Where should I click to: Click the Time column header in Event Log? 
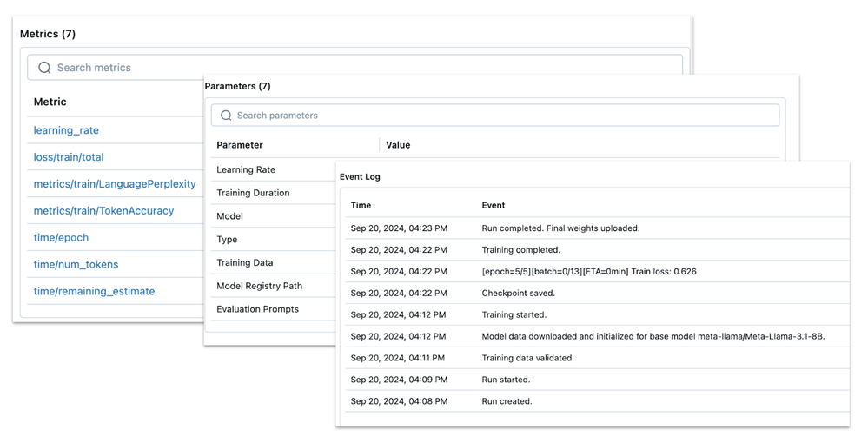361,206
